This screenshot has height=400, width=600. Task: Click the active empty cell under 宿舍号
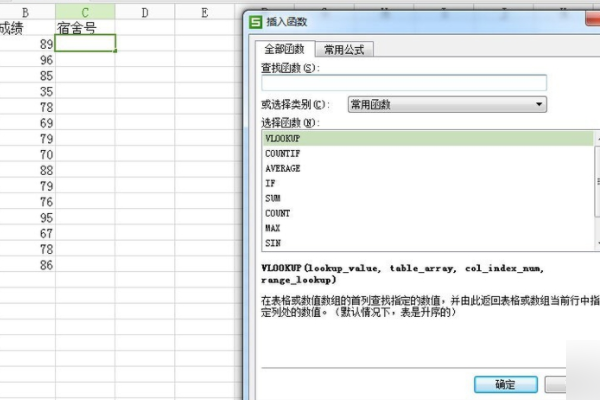click(85, 43)
